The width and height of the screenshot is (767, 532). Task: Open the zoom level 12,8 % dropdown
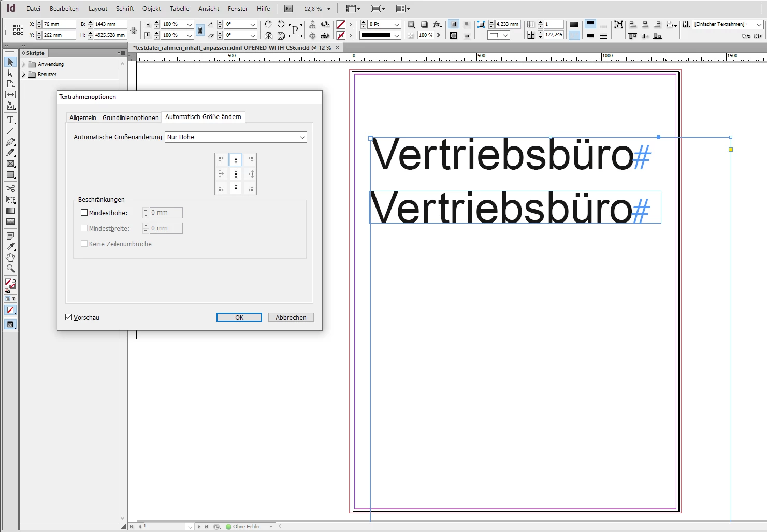(329, 9)
